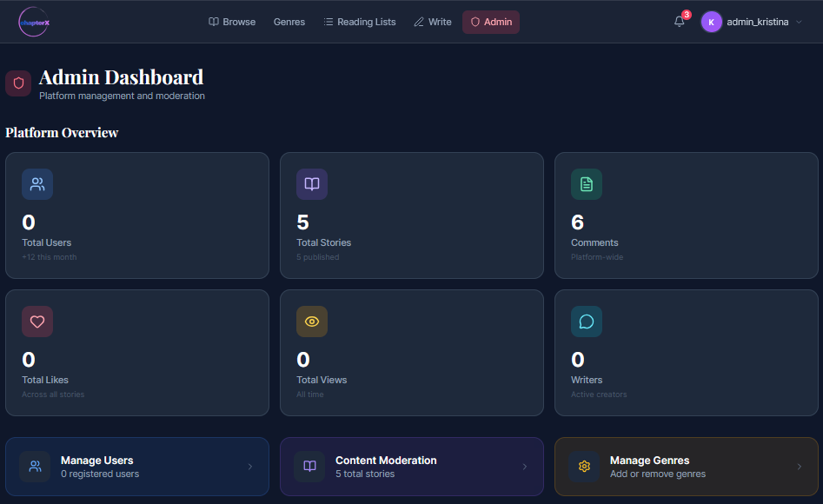823x504 pixels.
Task: Click the K user avatar
Action: click(712, 23)
